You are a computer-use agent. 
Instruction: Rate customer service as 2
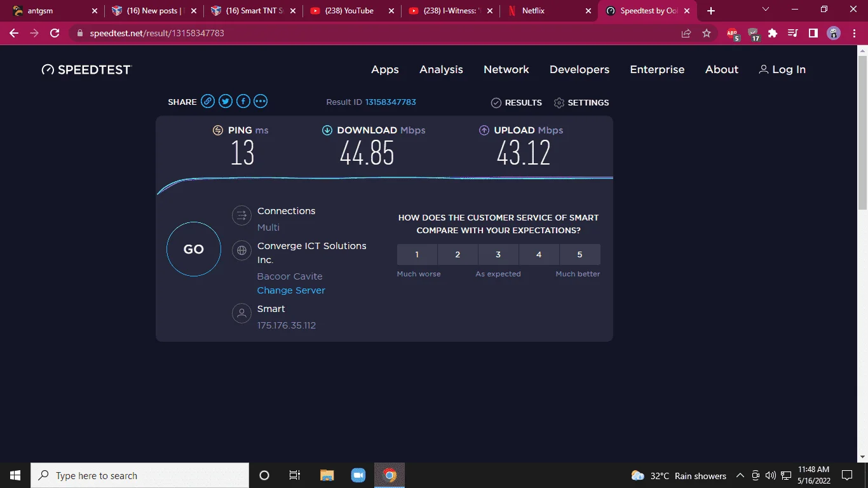pos(458,254)
